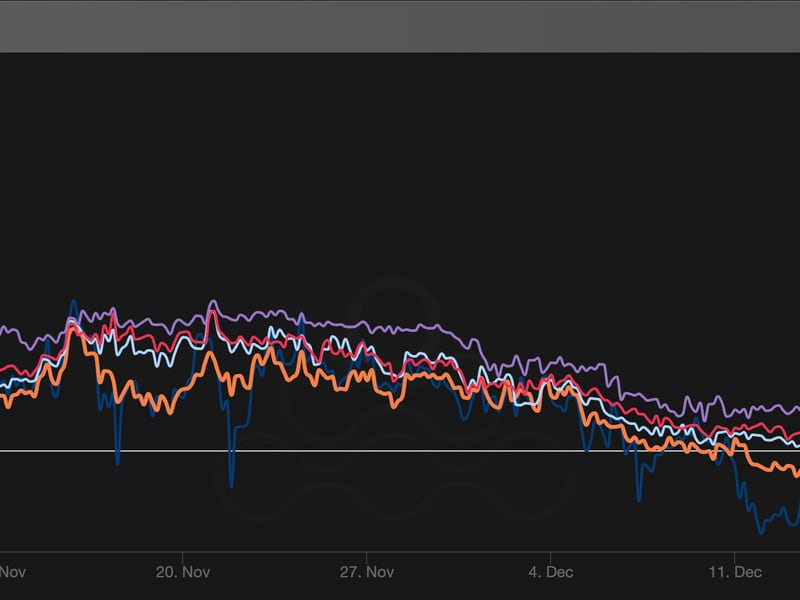
Task: Click the dark blue line's lowest point near 11. Dec
Action: pyautogui.click(x=760, y=531)
